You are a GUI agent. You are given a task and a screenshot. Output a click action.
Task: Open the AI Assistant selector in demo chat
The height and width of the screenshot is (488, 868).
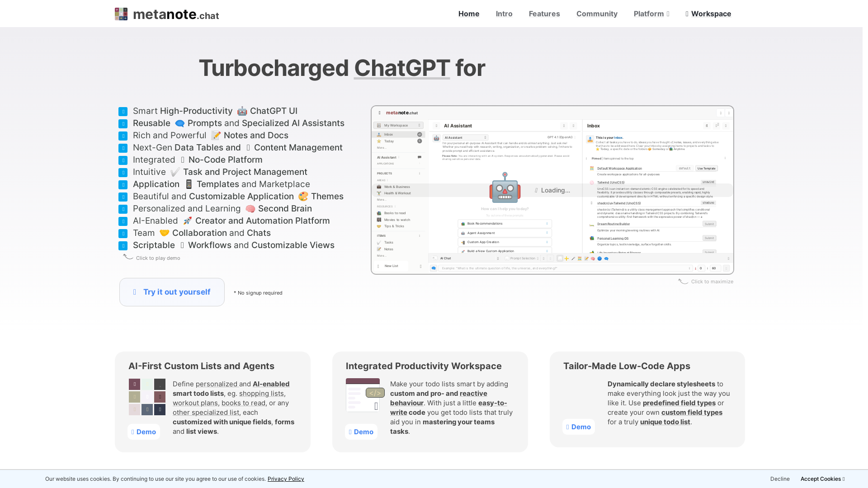pyautogui.click(x=465, y=138)
